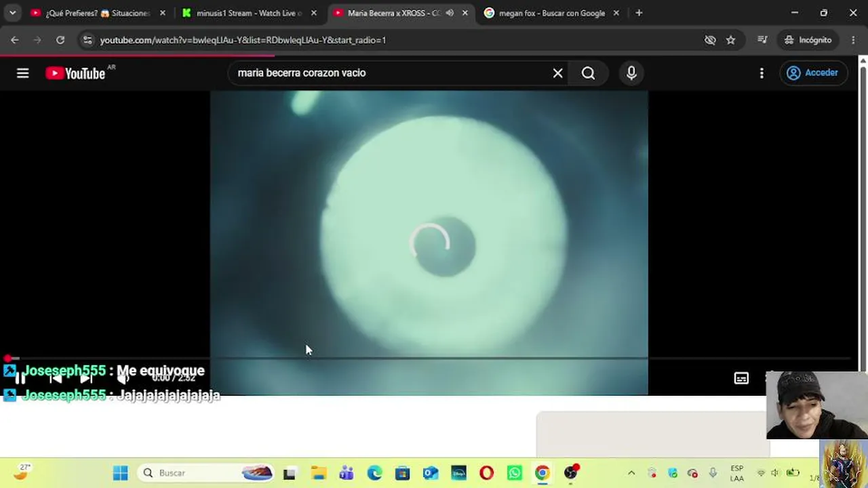Open Task View on the taskbar
The height and width of the screenshot is (488, 868).
click(x=290, y=473)
